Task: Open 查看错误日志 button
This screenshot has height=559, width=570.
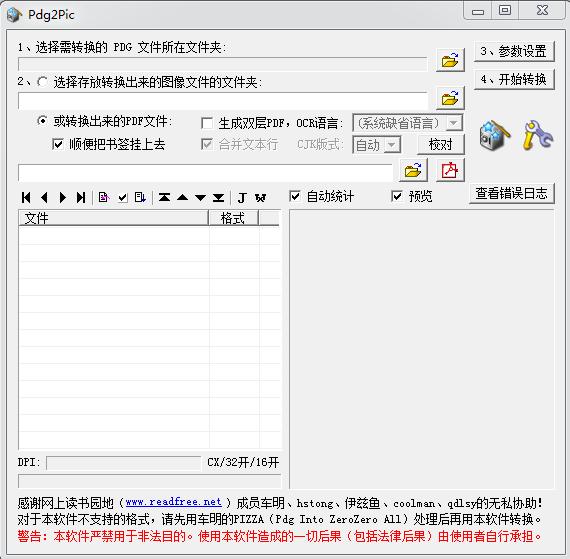Action: tap(511, 193)
